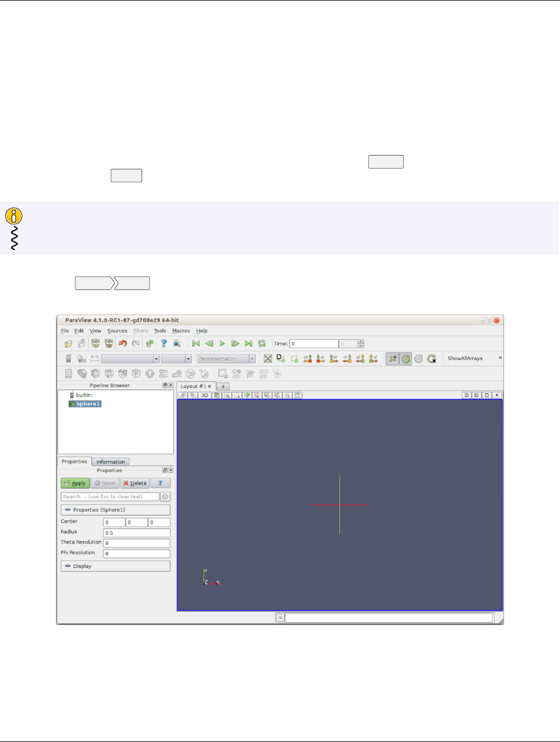Viewport: 560px width, 742px height.
Task: Click the Glyph filter icon
Action: (150, 374)
